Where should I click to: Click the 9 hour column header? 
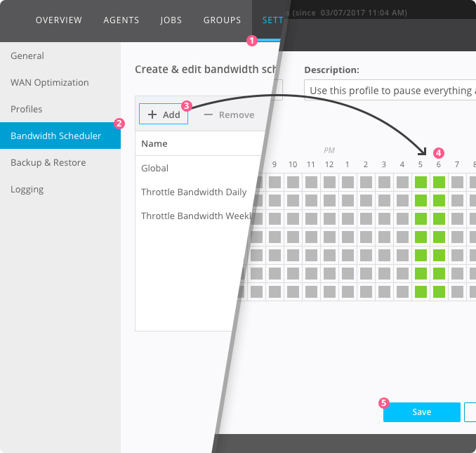pyautogui.click(x=274, y=164)
